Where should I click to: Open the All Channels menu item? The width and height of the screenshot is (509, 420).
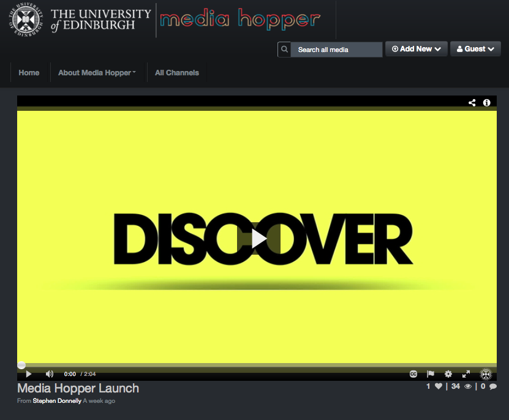tap(177, 73)
